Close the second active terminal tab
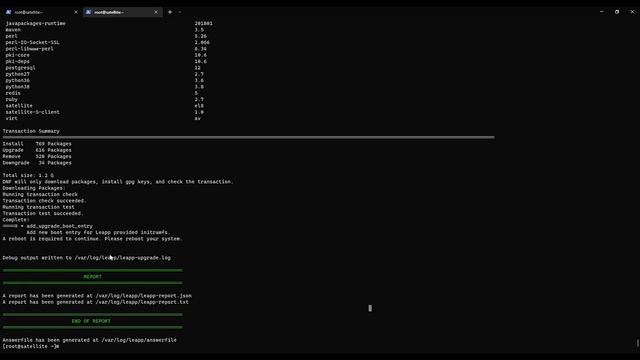 (x=156, y=12)
